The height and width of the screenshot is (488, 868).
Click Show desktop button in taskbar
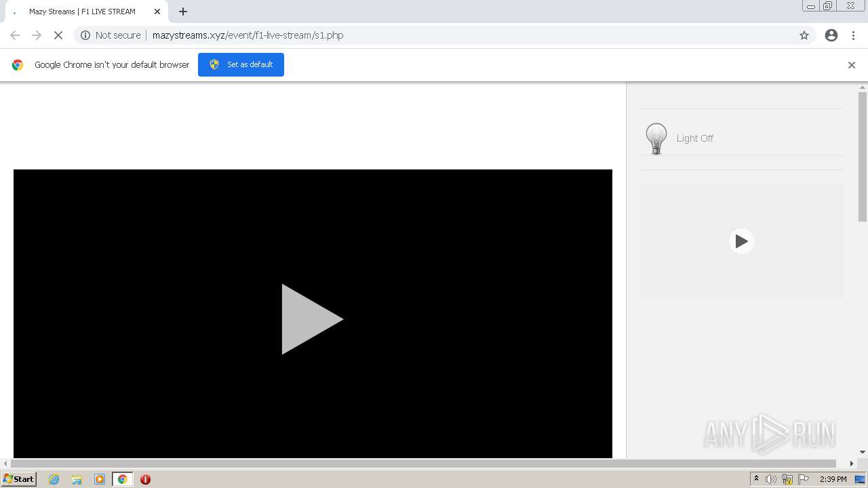(860, 479)
